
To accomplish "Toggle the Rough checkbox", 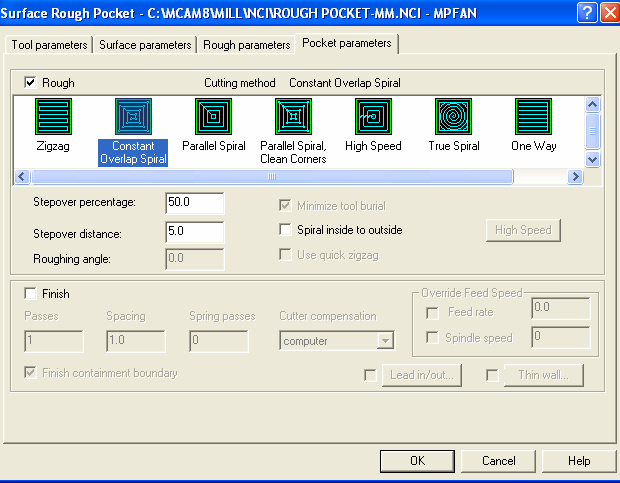I will pos(30,83).
